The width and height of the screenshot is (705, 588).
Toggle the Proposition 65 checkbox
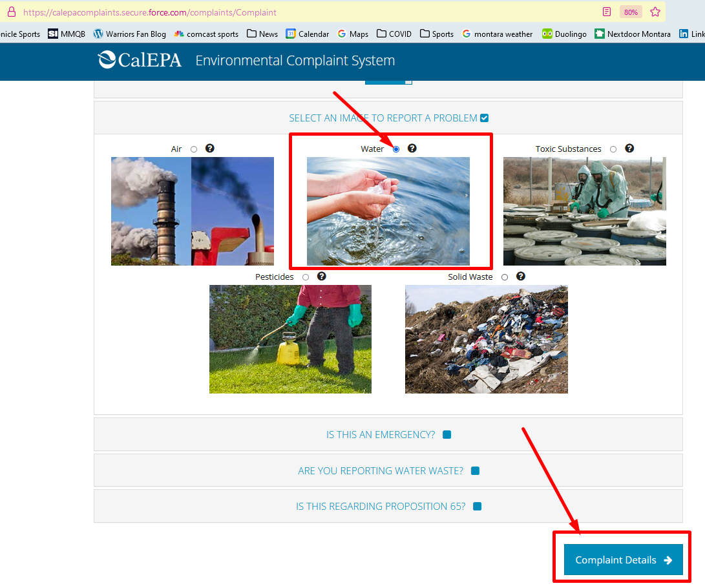click(478, 506)
